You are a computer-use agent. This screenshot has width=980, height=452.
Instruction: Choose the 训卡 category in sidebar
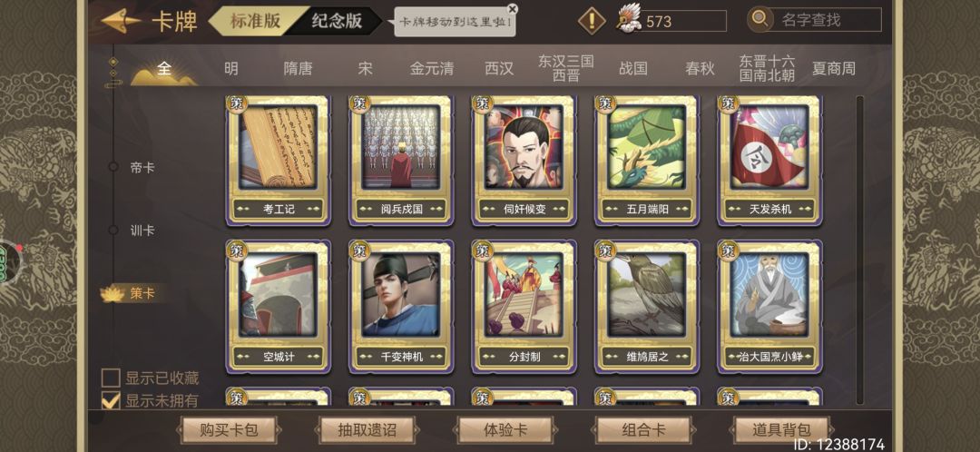pyautogui.click(x=142, y=231)
